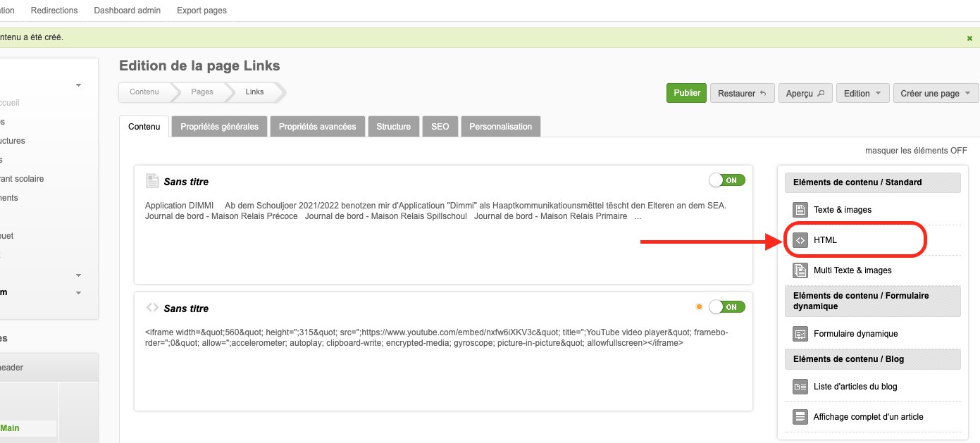Click the code icon of second Sans titre block
Image resolution: width=980 pixels, height=443 pixels.
[x=152, y=307]
